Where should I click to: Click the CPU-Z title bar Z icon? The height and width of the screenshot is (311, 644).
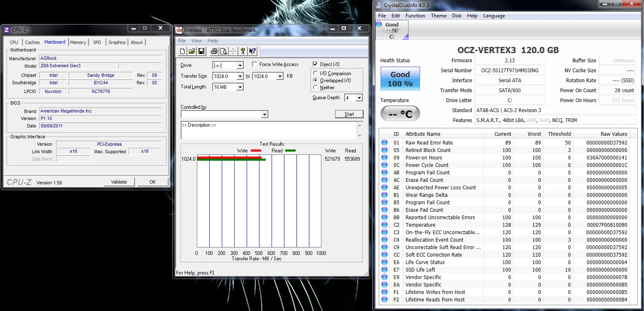coord(6,29)
